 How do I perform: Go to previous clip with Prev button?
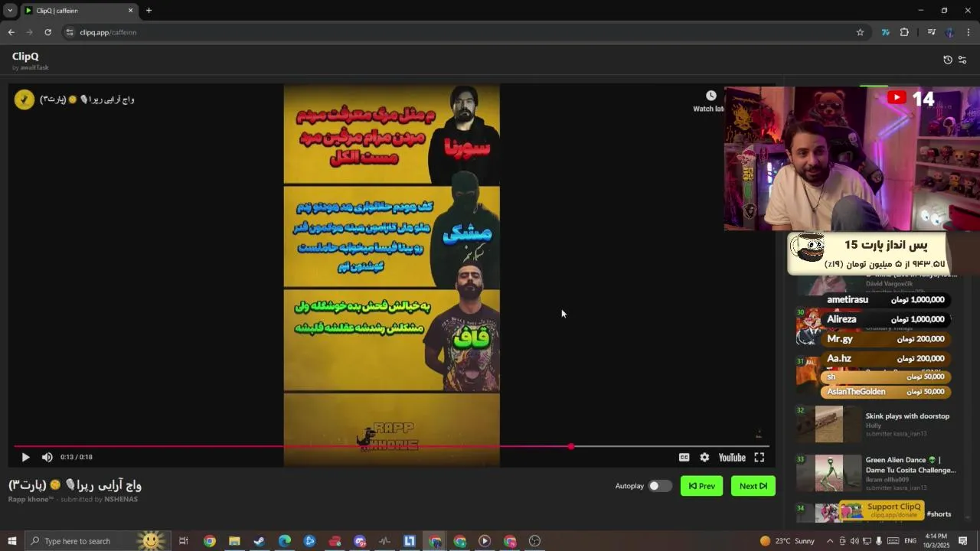[x=701, y=486]
